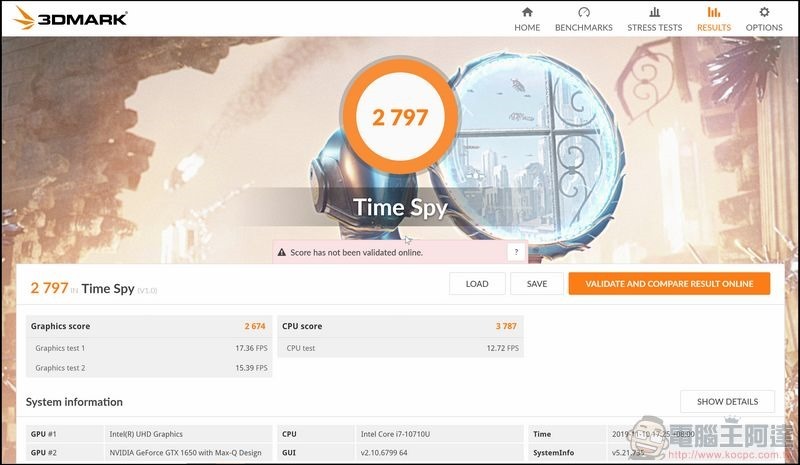Select the Results bar chart icon

(x=714, y=12)
